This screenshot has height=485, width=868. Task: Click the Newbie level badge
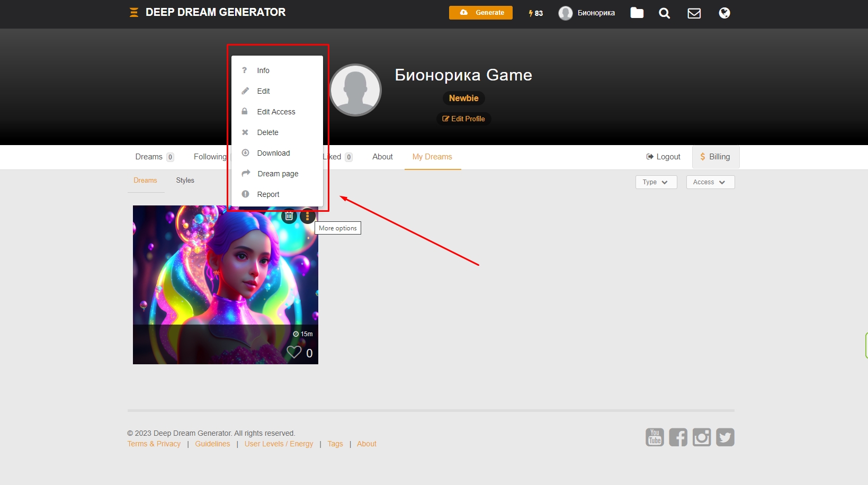[464, 98]
